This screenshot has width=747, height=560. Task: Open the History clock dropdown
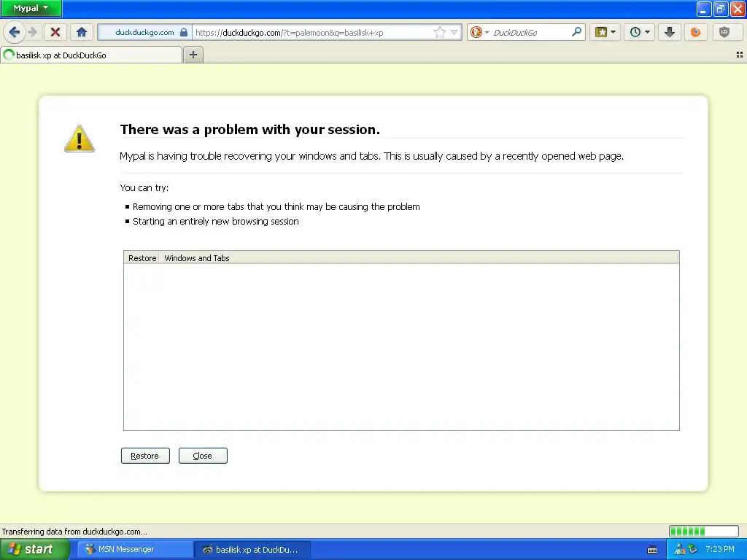pos(639,32)
